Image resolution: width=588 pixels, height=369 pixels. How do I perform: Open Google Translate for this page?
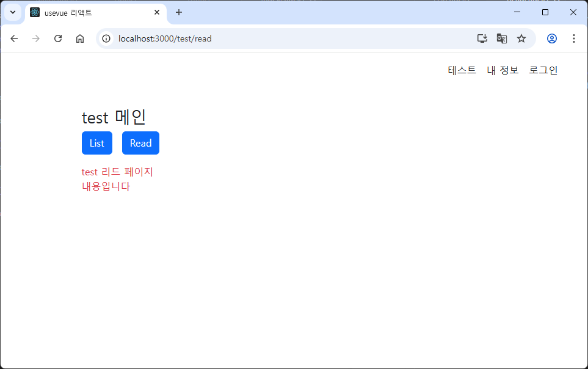pyautogui.click(x=501, y=38)
